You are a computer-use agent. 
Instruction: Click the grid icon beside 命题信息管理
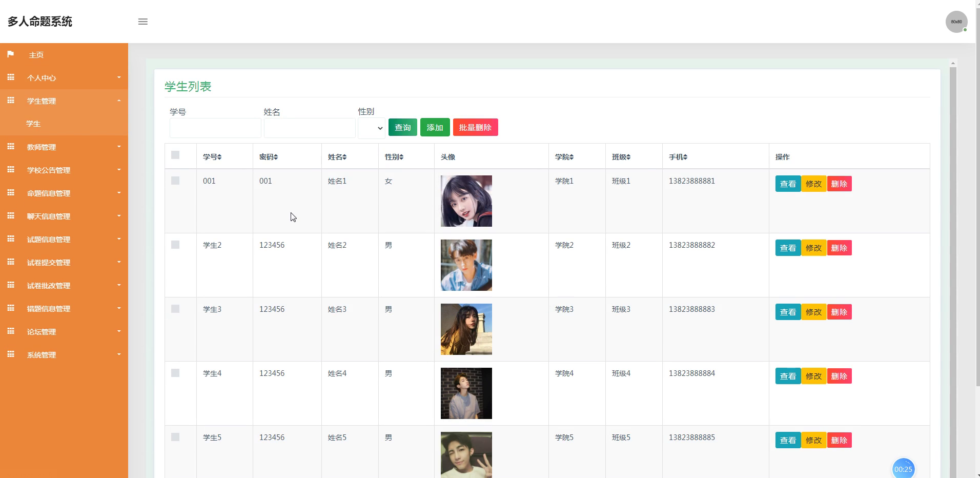11,193
